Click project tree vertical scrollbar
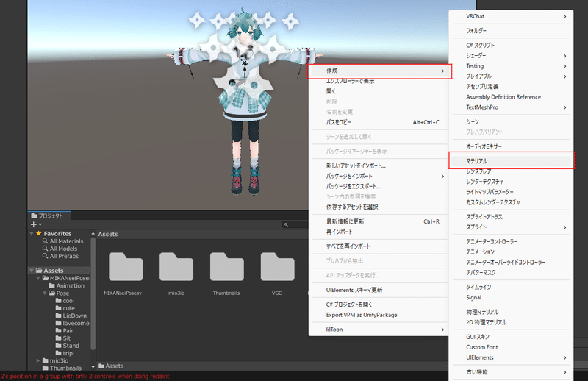Image resolution: width=588 pixels, height=381 pixels. click(x=93, y=293)
